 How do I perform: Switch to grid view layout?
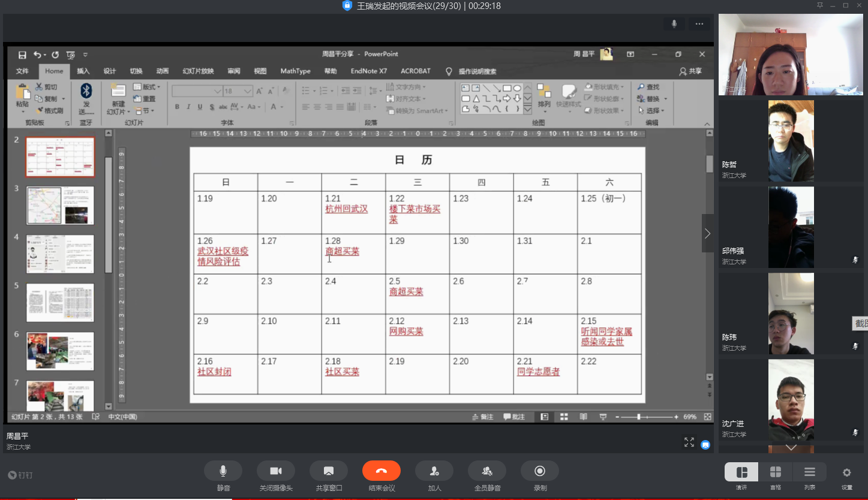pos(775,472)
